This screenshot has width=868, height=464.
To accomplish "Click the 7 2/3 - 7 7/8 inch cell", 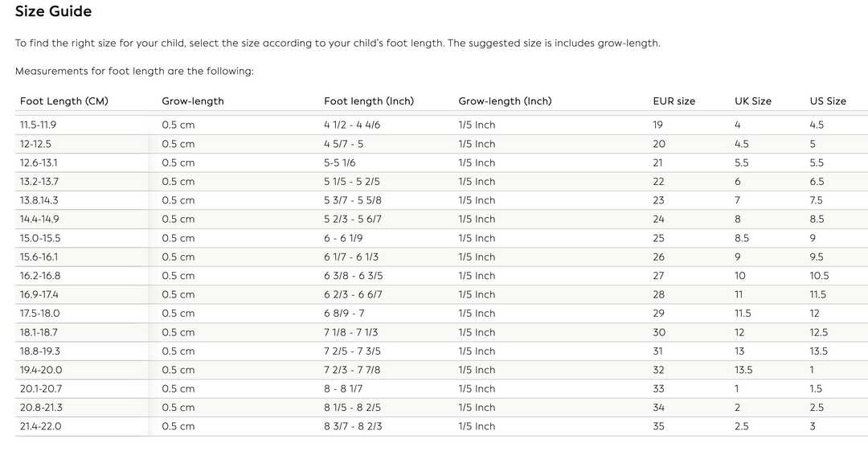I will [353, 370].
